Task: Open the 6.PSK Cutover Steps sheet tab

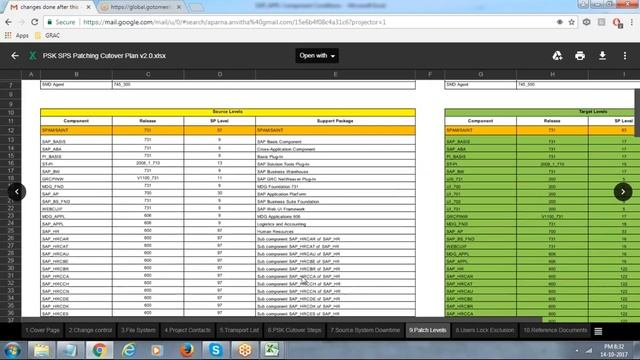Action: coord(294,330)
